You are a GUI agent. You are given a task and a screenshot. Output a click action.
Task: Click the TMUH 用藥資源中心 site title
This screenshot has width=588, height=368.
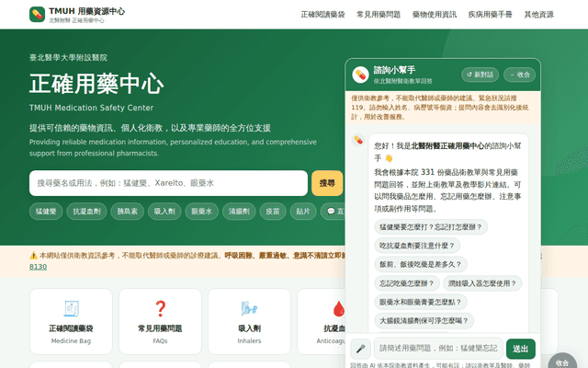coord(86,11)
